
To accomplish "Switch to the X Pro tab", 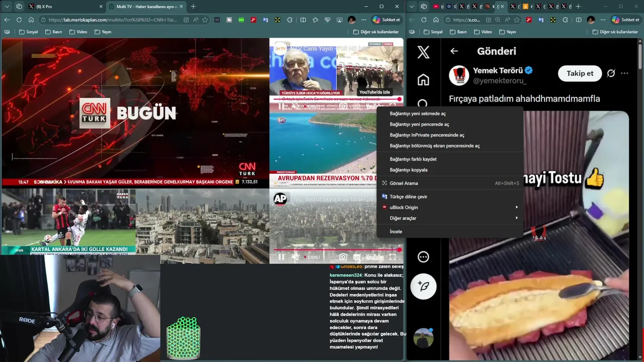I will point(65,7).
